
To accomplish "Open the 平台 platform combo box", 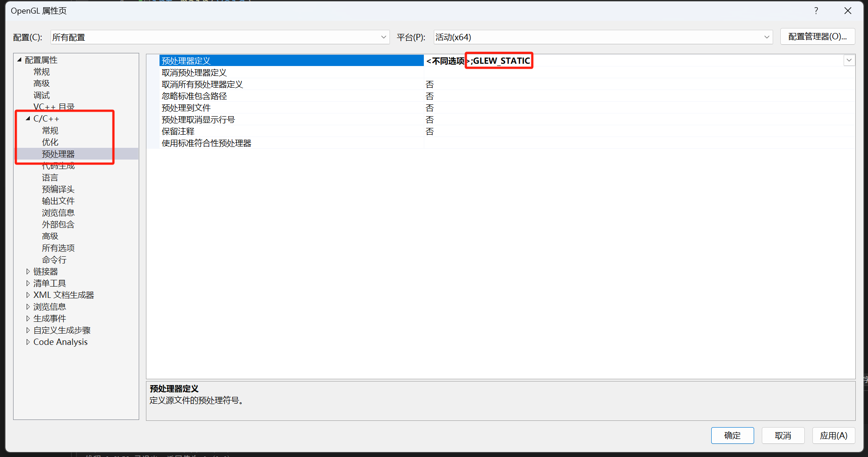I will 603,37.
